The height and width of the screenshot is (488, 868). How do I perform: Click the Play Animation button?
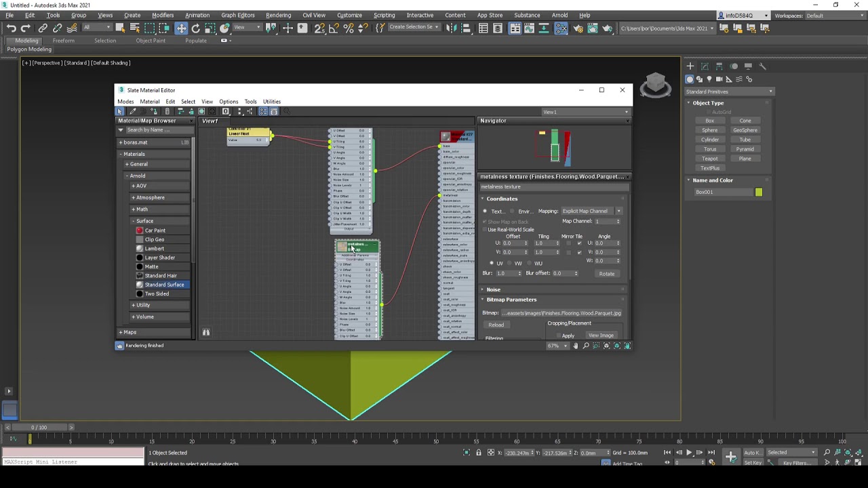689,453
